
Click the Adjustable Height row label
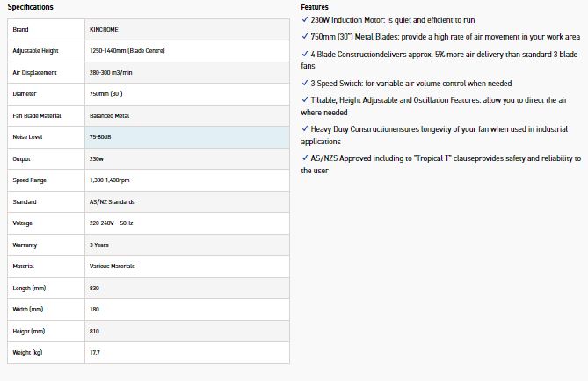coord(34,51)
